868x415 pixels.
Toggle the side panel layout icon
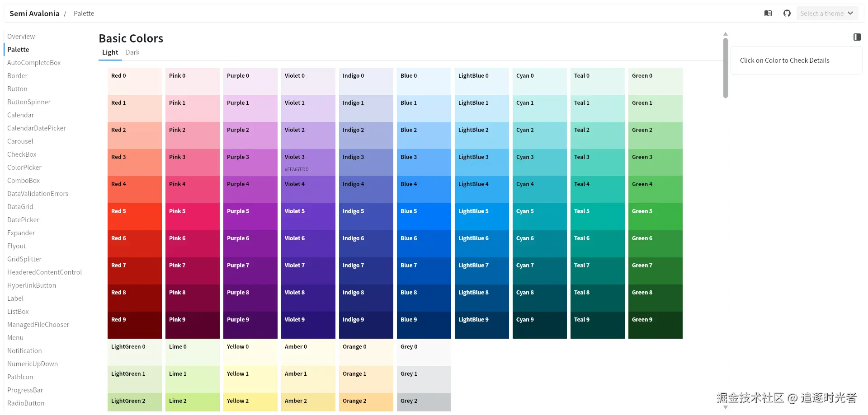click(857, 37)
